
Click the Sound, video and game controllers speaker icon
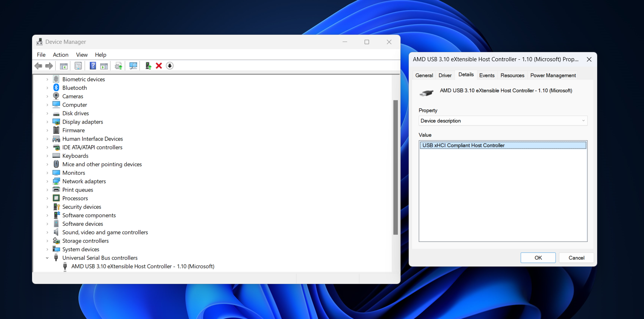pyautogui.click(x=56, y=232)
